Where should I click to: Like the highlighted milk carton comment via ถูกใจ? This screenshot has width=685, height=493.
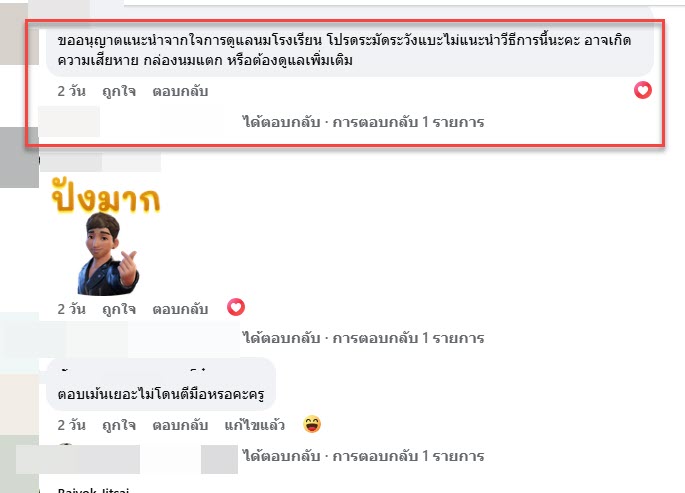[119, 91]
